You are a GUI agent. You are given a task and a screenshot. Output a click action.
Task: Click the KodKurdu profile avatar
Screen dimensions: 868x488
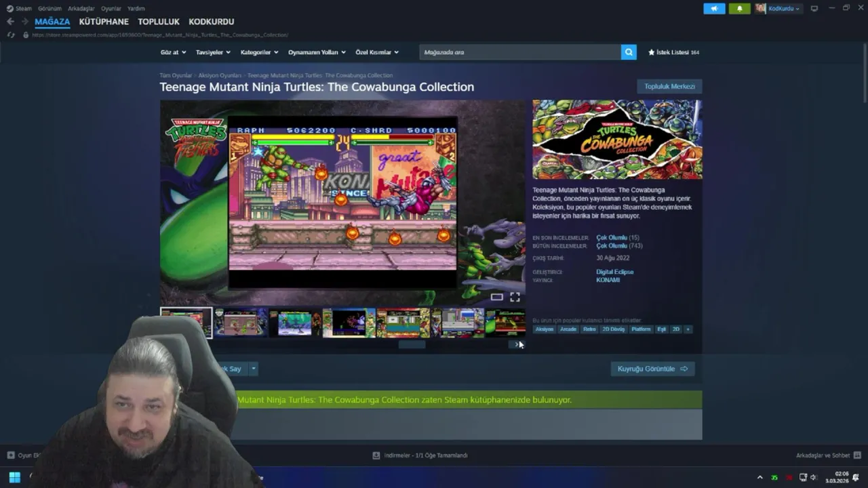pyautogui.click(x=761, y=8)
